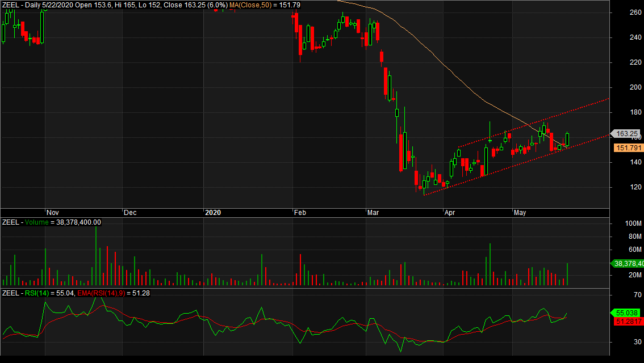
Task: Click the Apr date axis label
Action: [450, 213]
